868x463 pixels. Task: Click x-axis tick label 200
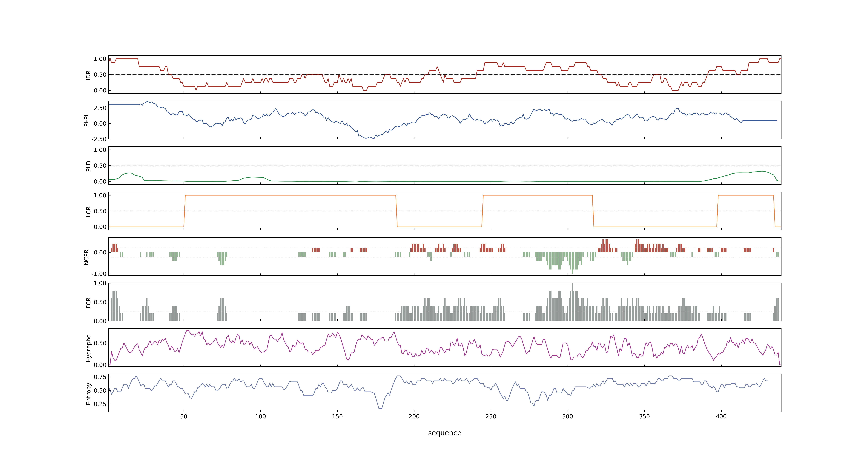(414, 416)
